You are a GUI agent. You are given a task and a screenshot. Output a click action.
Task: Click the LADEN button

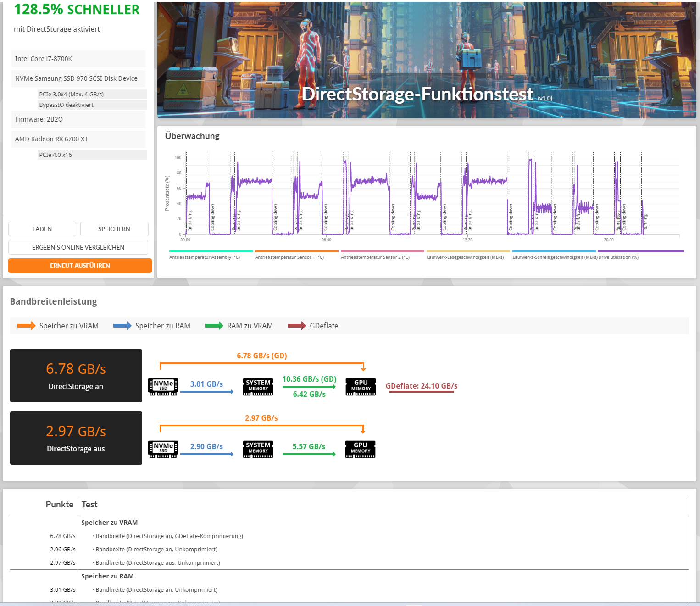click(x=42, y=229)
